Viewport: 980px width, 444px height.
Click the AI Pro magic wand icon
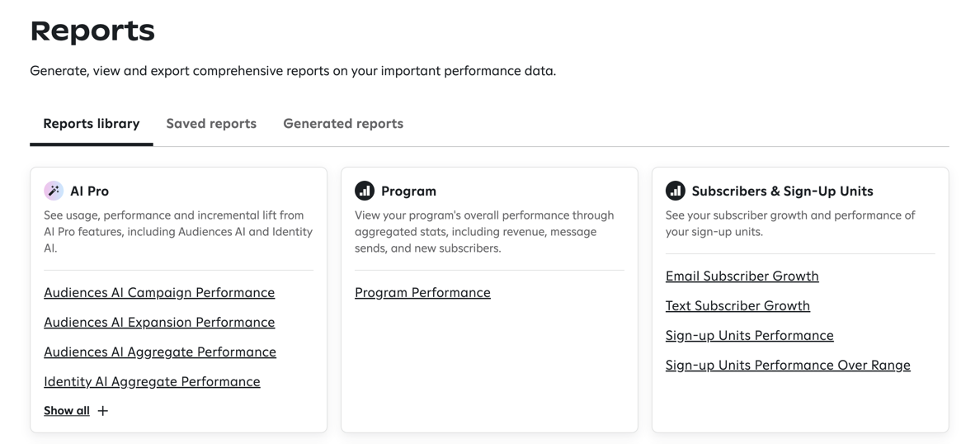click(54, 191)
